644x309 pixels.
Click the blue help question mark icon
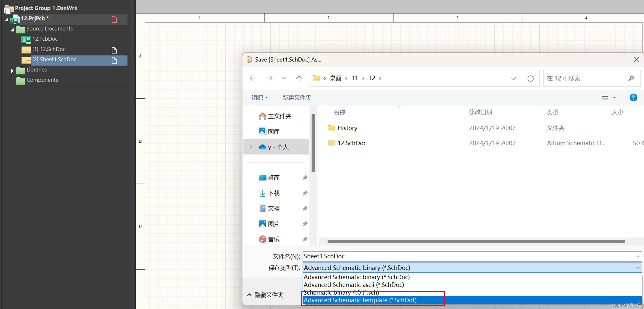click(x=633, y=97)
